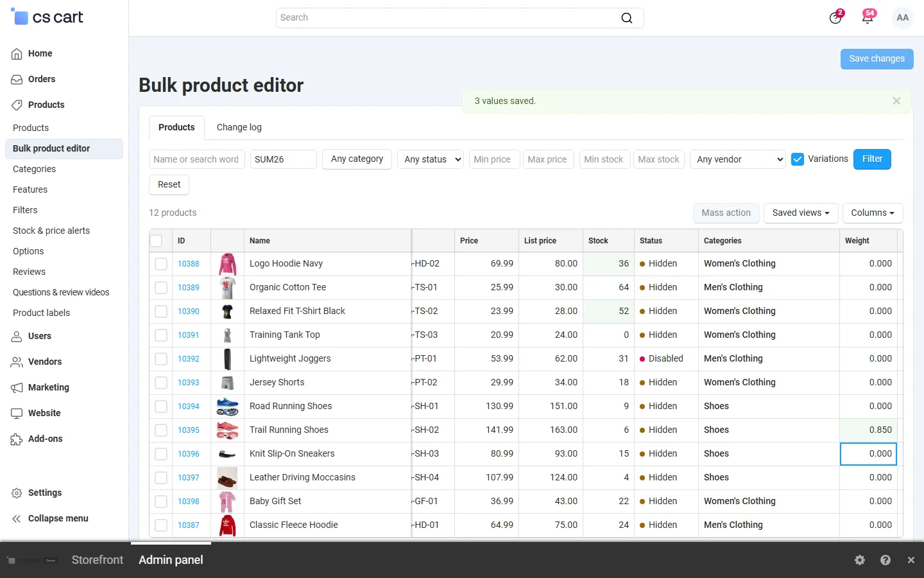Click the Reset button
The image size is (924, 578).
coord(169,185)
